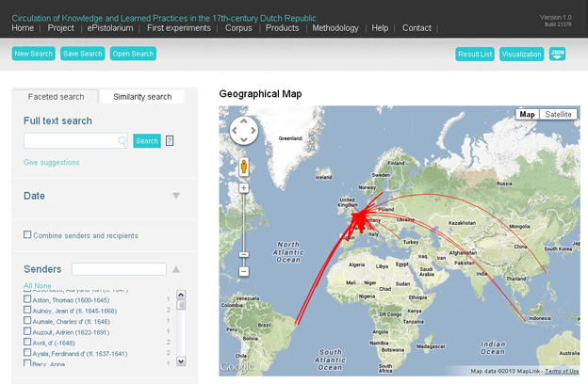Click the senders list scrollbar thumb

point(181,305)
